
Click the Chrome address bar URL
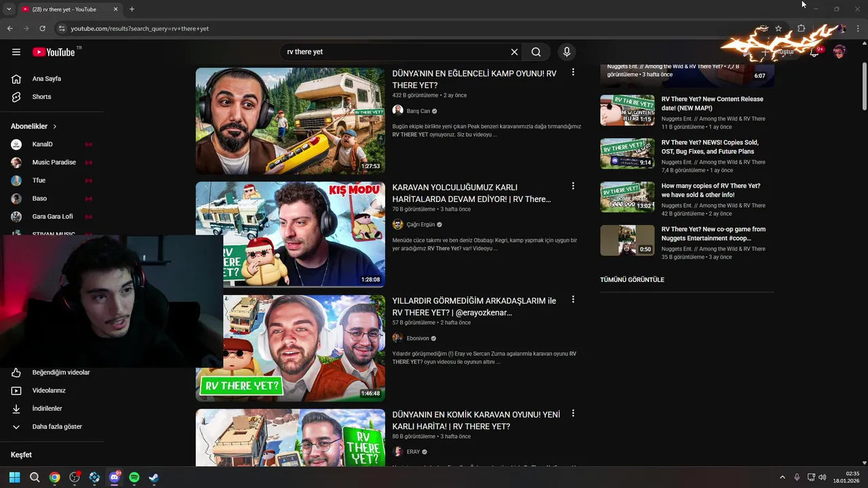[140, 28]
